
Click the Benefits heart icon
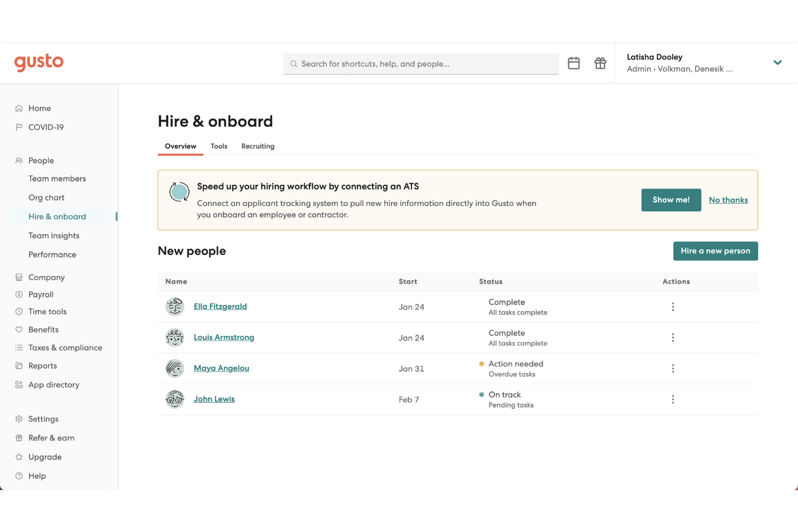19,329
